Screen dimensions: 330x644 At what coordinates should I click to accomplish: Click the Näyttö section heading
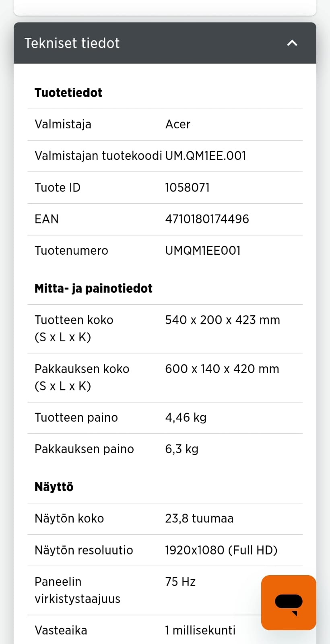54,487
